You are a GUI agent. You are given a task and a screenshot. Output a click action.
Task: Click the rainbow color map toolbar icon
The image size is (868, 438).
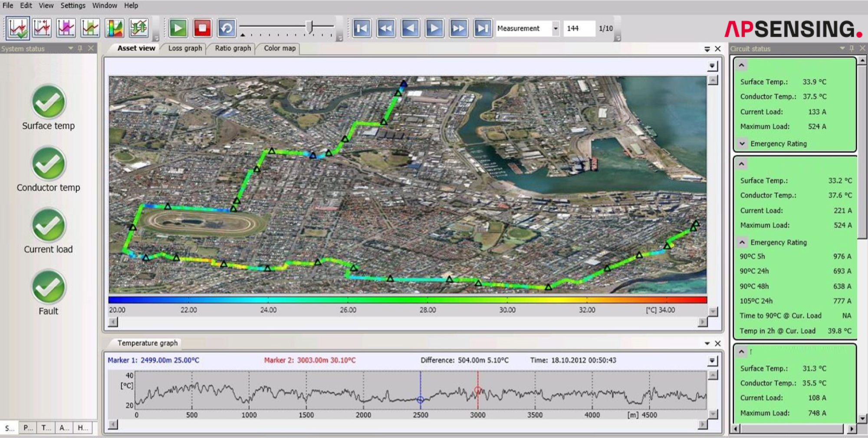tap(115, 29)
